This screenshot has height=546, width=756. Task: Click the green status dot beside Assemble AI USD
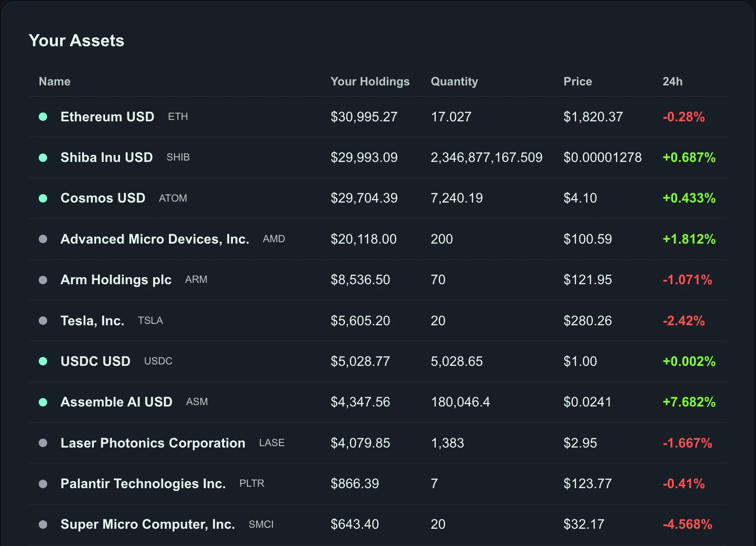click(43, 402)
